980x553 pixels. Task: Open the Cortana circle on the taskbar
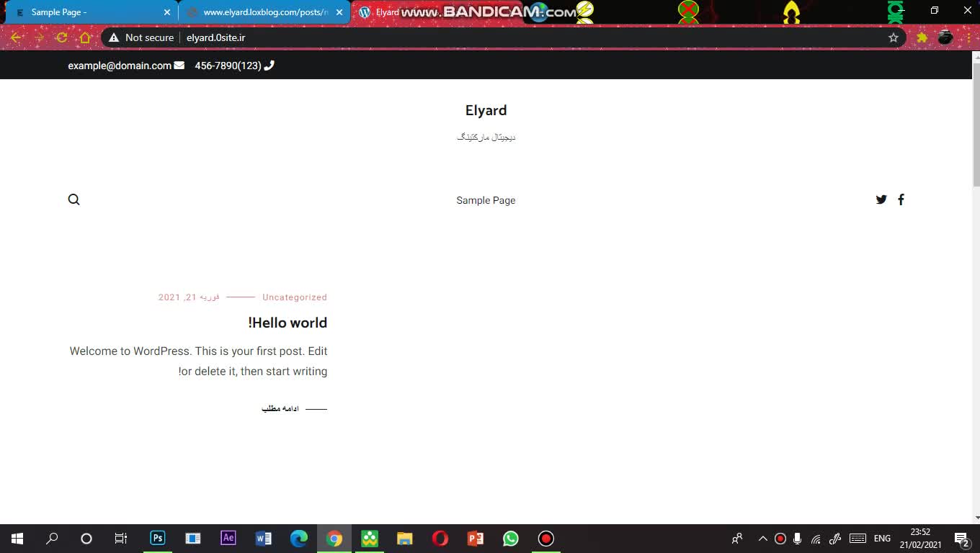coord(86,539)
